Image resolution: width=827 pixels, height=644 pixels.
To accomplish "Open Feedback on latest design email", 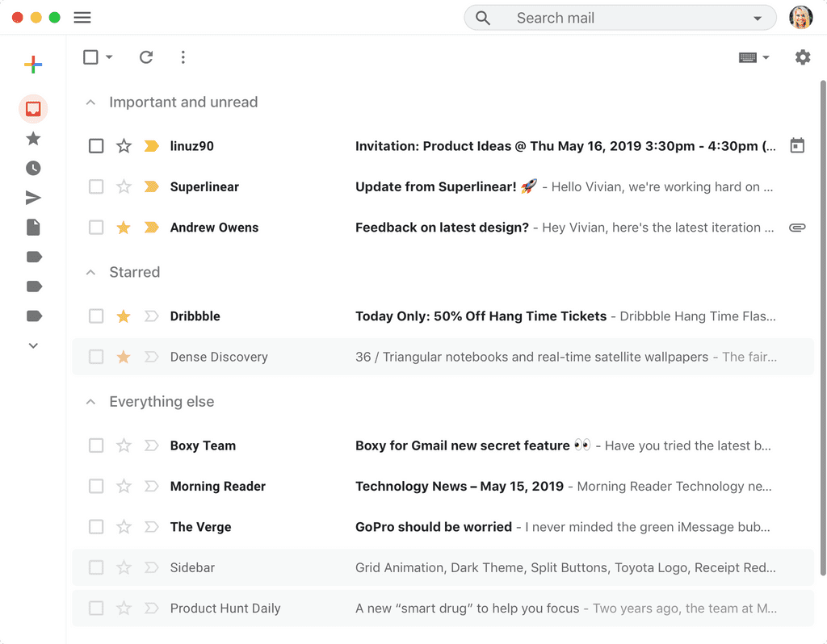I will pos(443,227).
